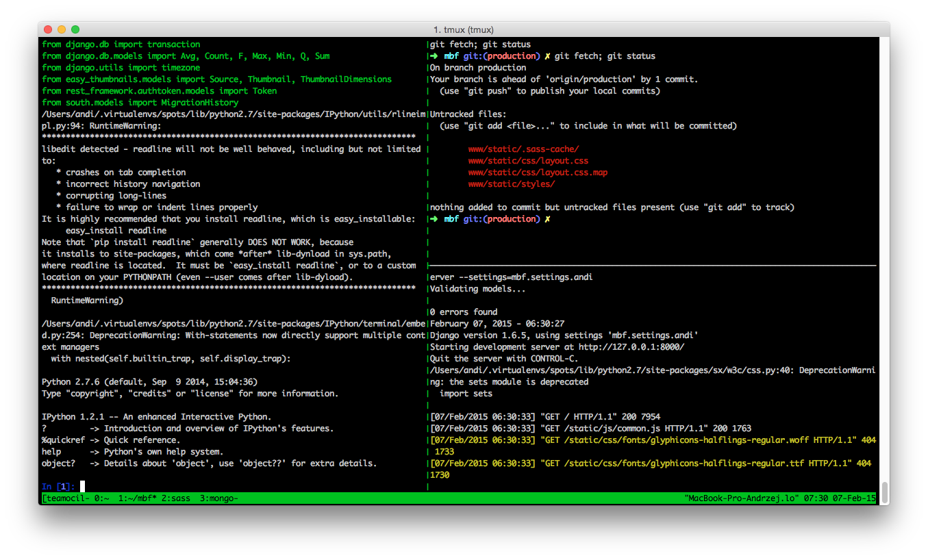Click the green zoom window button
The image size is (928, 560).
tap(75, 29)
